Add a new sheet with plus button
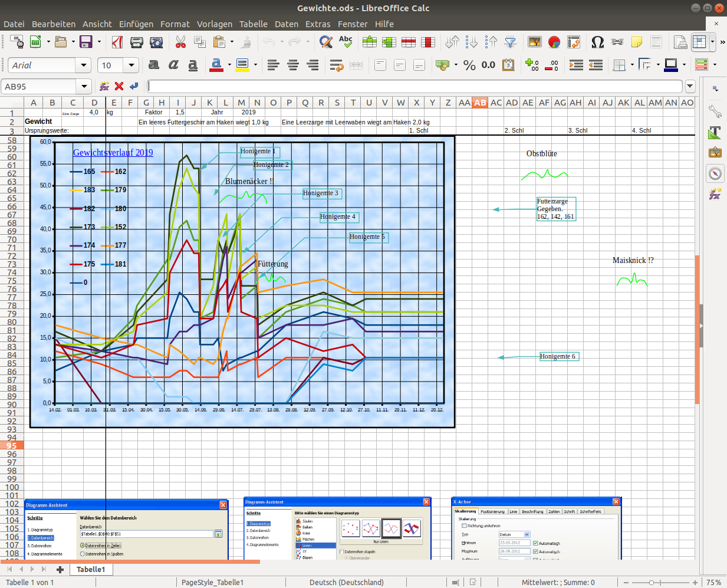Viewport: 727px width, 588px height. pos(60,569)
